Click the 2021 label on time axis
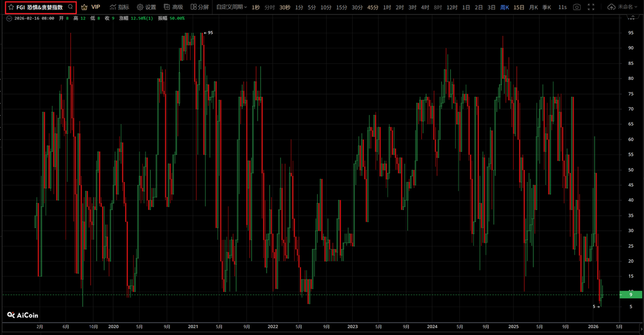644x335 pixels. coord(193,326)
